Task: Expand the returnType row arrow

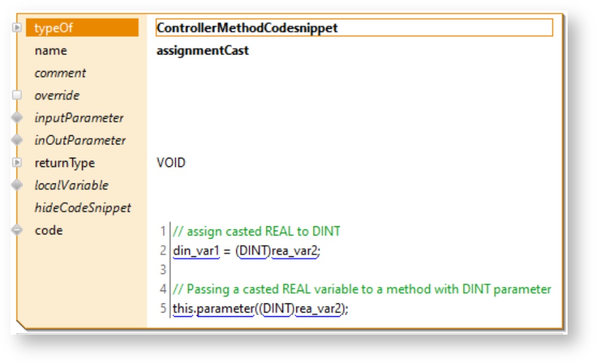Action: pyautogui.click(x=17, y=163)
